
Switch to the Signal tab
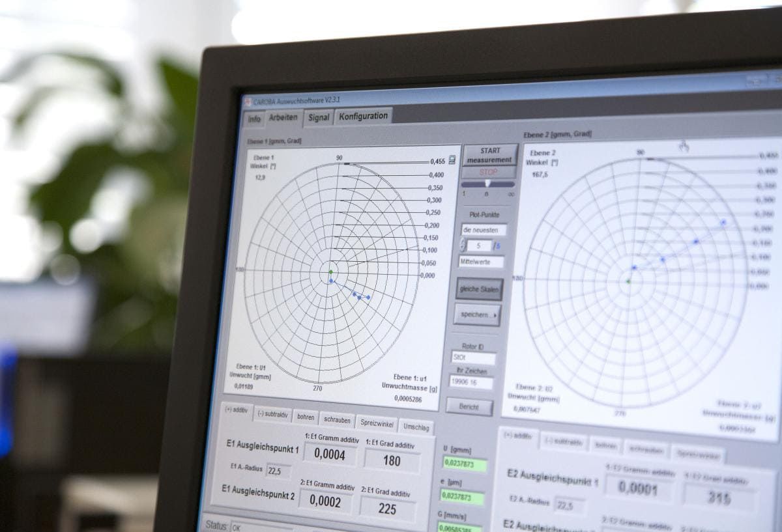pos(319,119)
